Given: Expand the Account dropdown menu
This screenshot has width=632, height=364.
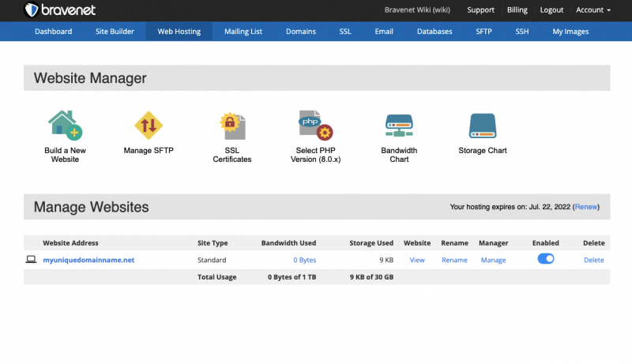Looking at the screenshot, I should tap(593, 10).
